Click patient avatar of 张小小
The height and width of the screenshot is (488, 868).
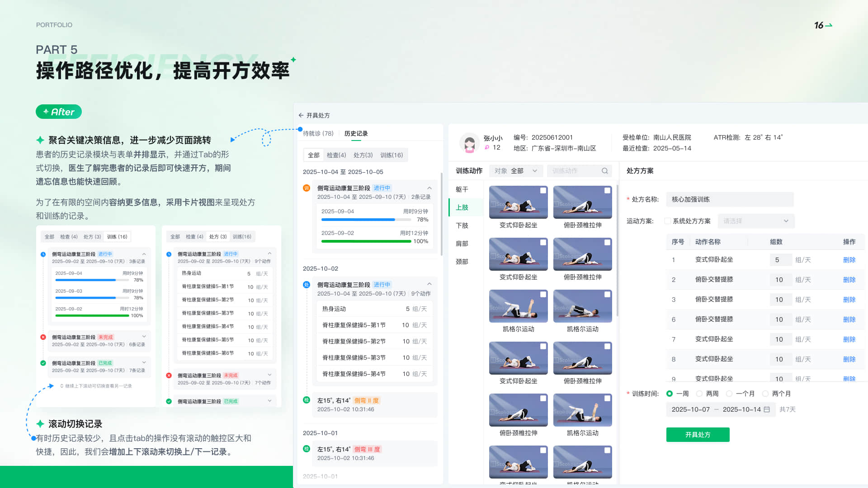[x=469, y=143]
